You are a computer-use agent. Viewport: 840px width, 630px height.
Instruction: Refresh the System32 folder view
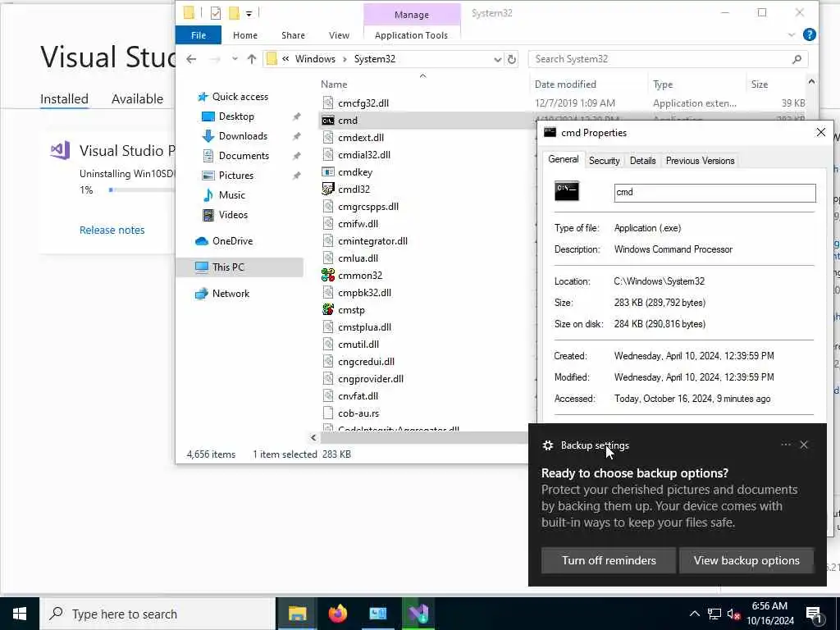512,59
